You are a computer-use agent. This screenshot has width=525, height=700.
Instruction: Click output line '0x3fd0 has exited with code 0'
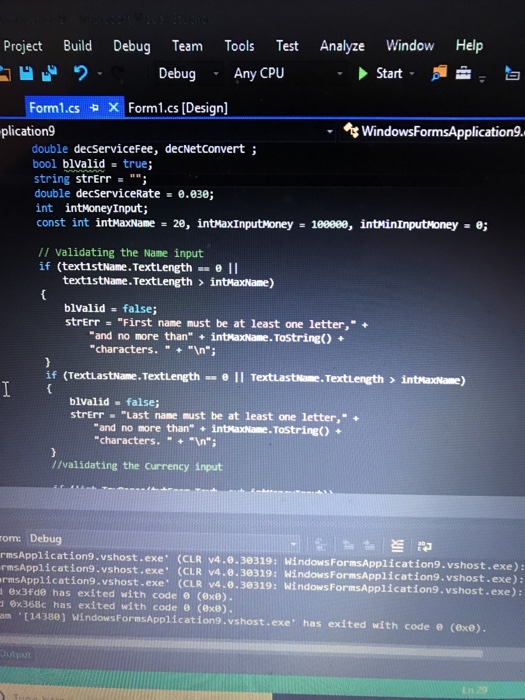(117, 594)
